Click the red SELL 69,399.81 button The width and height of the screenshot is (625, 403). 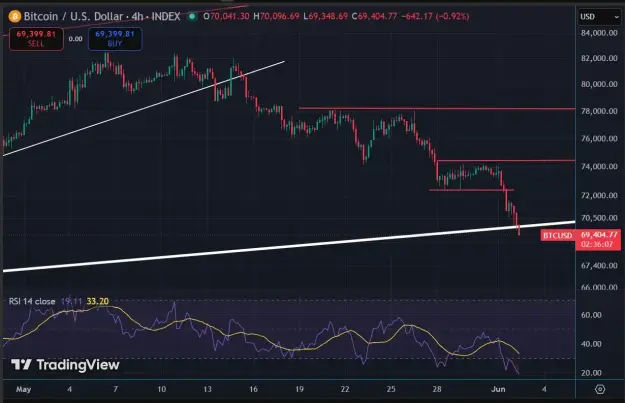(x=36, y=39)
